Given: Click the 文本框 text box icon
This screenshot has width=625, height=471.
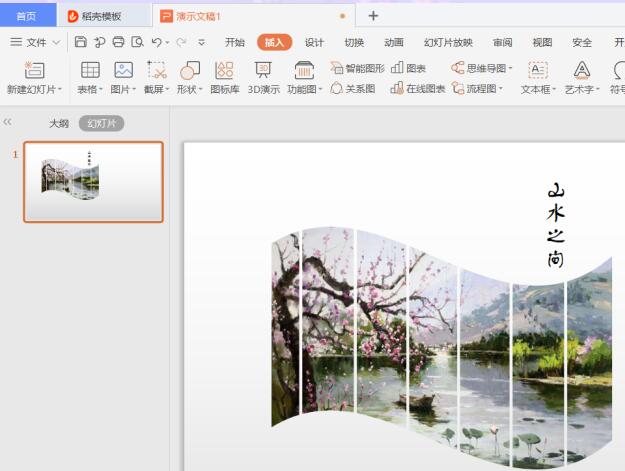Looking at the screenshot, I should pos(538,70).
